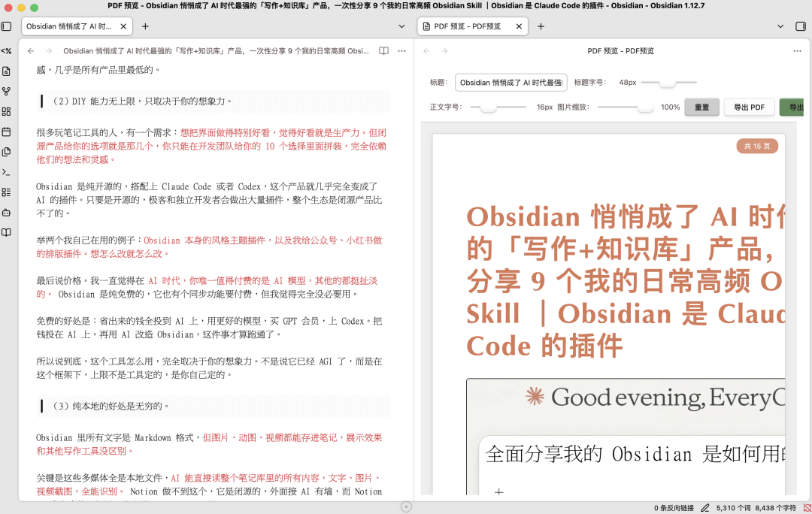Image resolution: width=812 pixels, height=514 pixels.
Task: Click the open-book ribbon icon in sidebar
Action: click(x=6, y=232)
